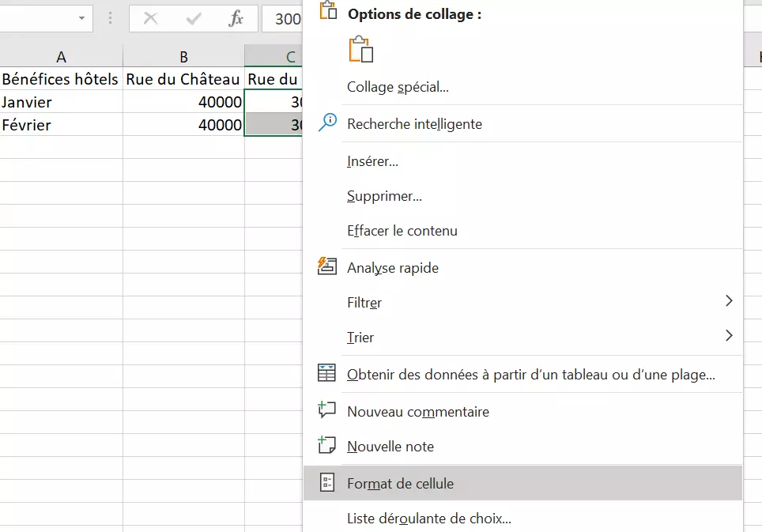This screenshot has height=532, width=762.
Task: Click the paste icon under Options de collage
Action: click(x=361, y=49)
